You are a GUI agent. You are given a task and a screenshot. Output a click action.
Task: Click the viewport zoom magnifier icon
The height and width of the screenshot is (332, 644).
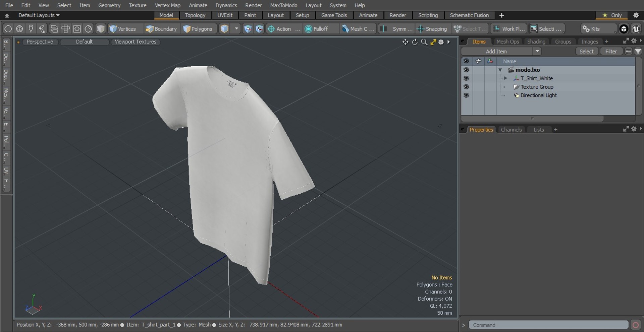click(424, 42)
